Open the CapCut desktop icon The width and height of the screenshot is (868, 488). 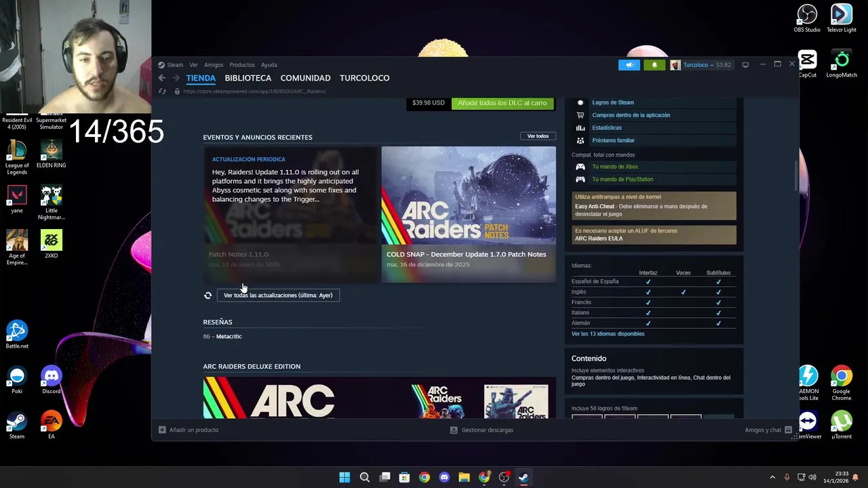807,64
